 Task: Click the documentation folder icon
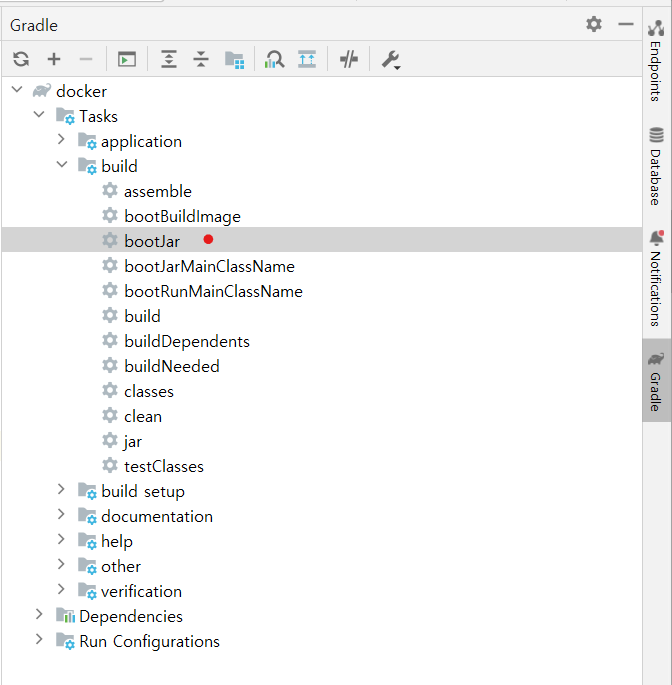(87, 516)
